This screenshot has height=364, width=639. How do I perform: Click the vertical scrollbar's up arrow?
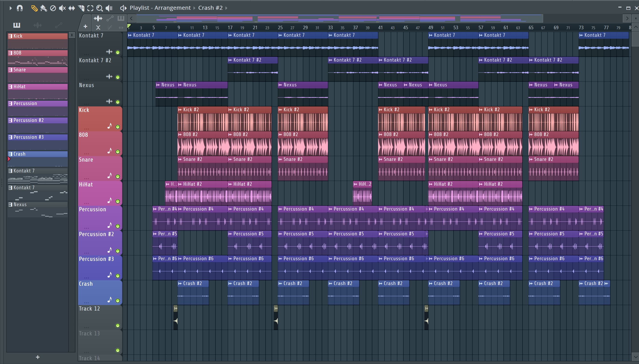[x=635, y=27]
